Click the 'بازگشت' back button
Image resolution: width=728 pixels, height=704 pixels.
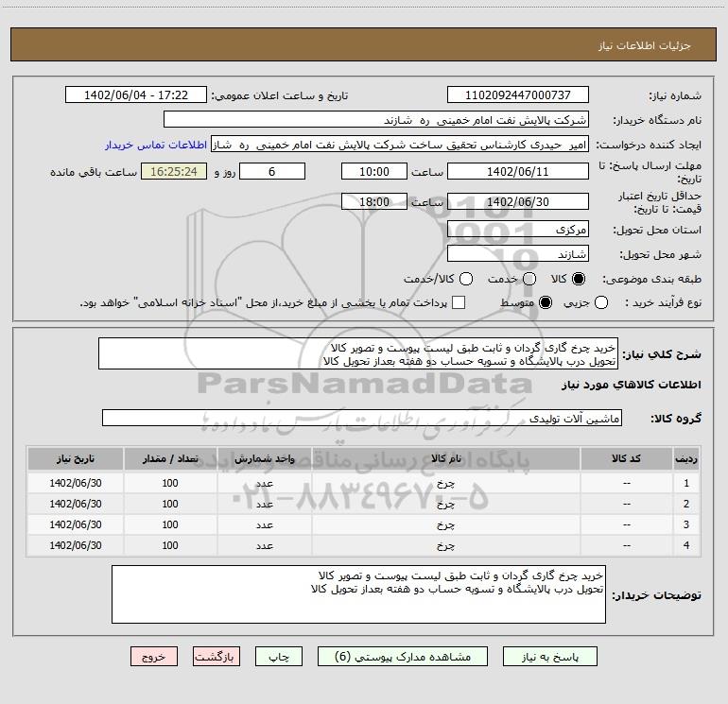click(x=217, y=657)
